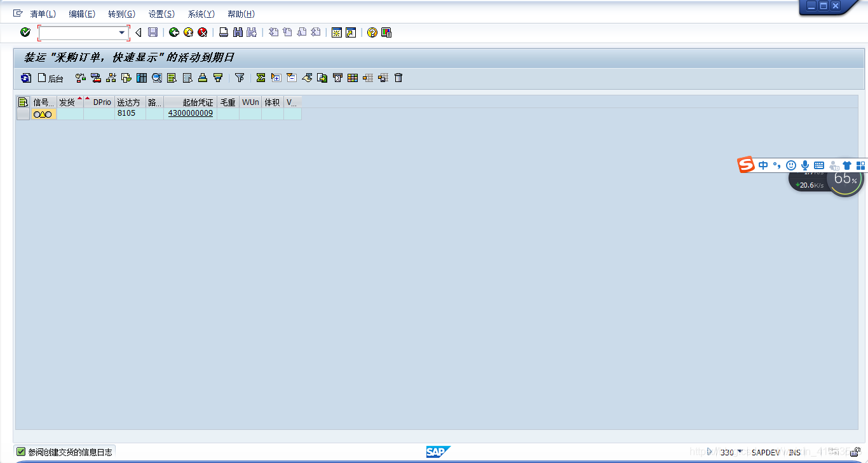Click the 信号 signal column header

point(44,102)
